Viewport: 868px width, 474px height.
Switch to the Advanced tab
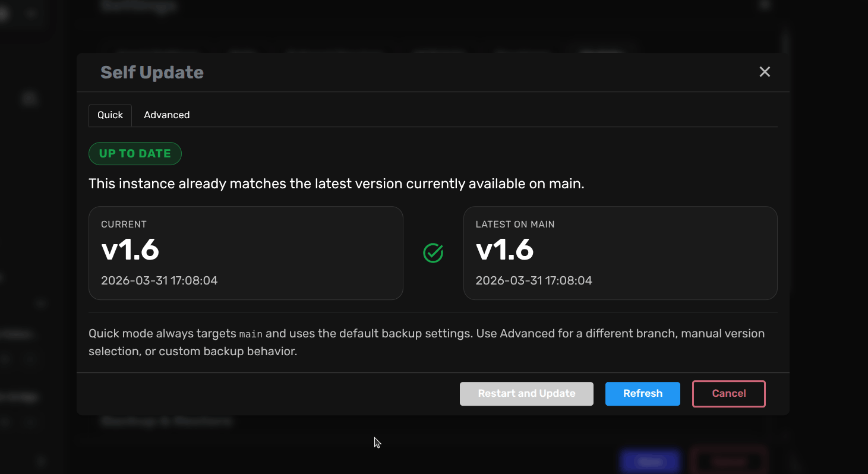click(x=166, y=115)
